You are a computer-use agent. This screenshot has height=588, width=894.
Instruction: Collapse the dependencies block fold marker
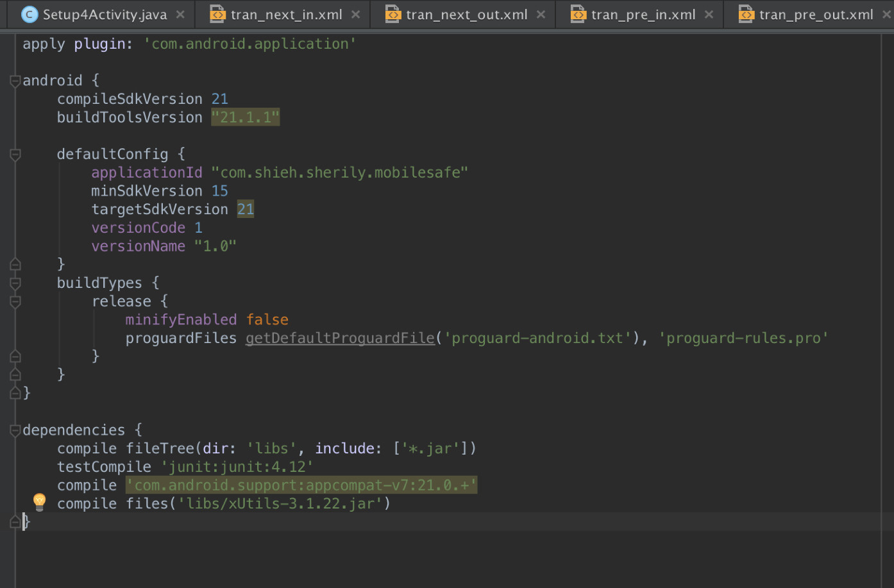tap(14, 430)
